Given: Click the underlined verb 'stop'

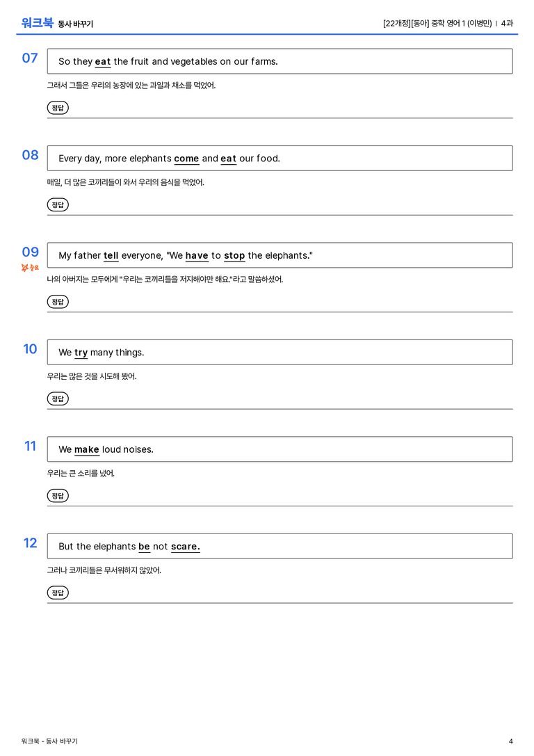Looking at the screenshot, I should (235, 255).
